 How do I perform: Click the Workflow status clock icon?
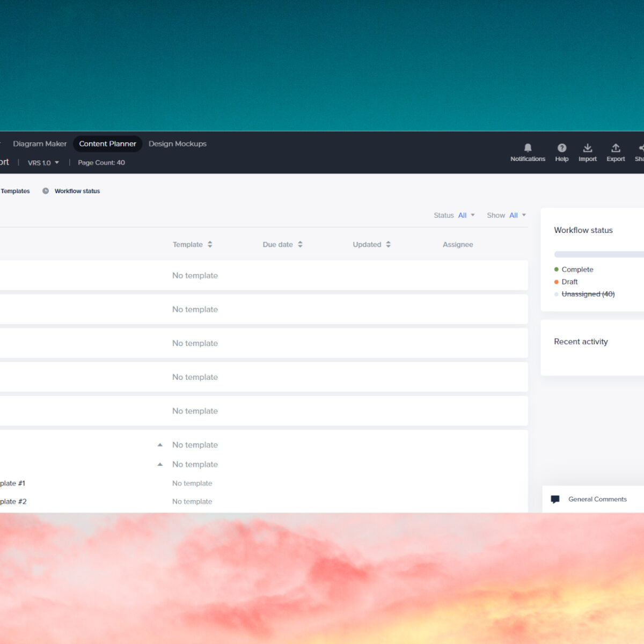click(x=46, y=191)
